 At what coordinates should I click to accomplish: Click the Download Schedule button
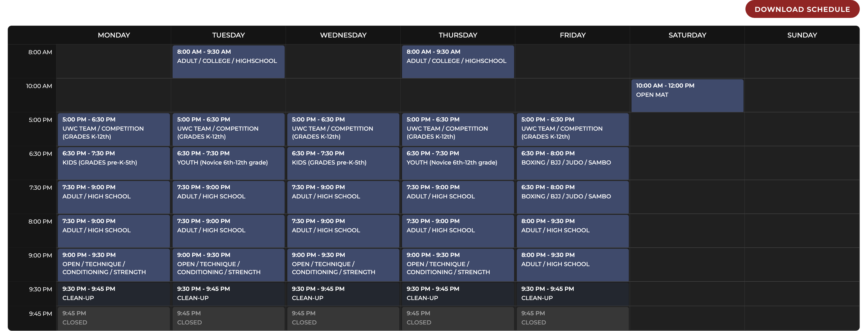coord(802,9)
